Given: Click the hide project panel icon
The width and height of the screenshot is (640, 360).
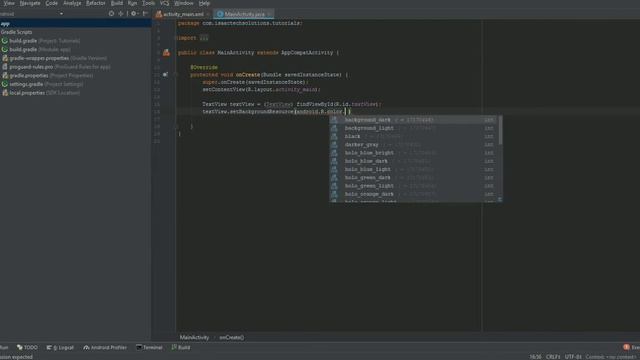Looking at the screenshot, I should 145,13.
